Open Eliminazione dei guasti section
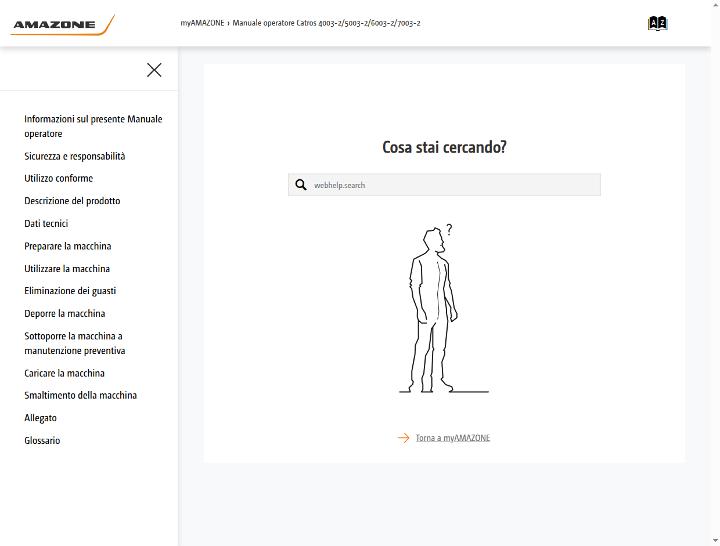This screenshot has height=546, width=720. [x=70, y=291]
